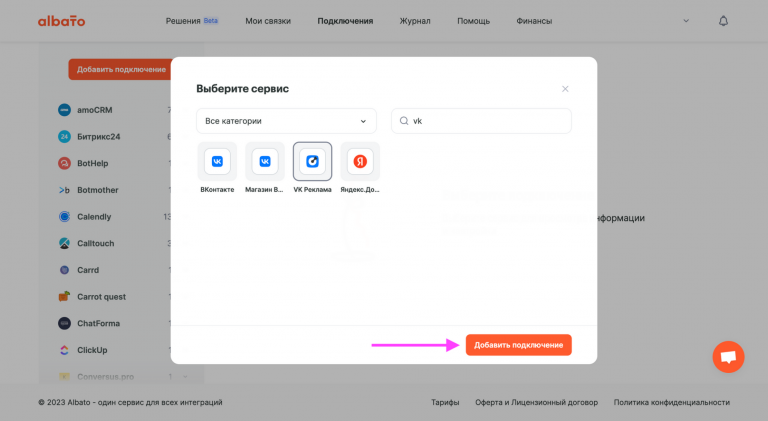This screenshot has width=768, height=421.
Task: Open the Журнал page
Action: coord(415,21)
